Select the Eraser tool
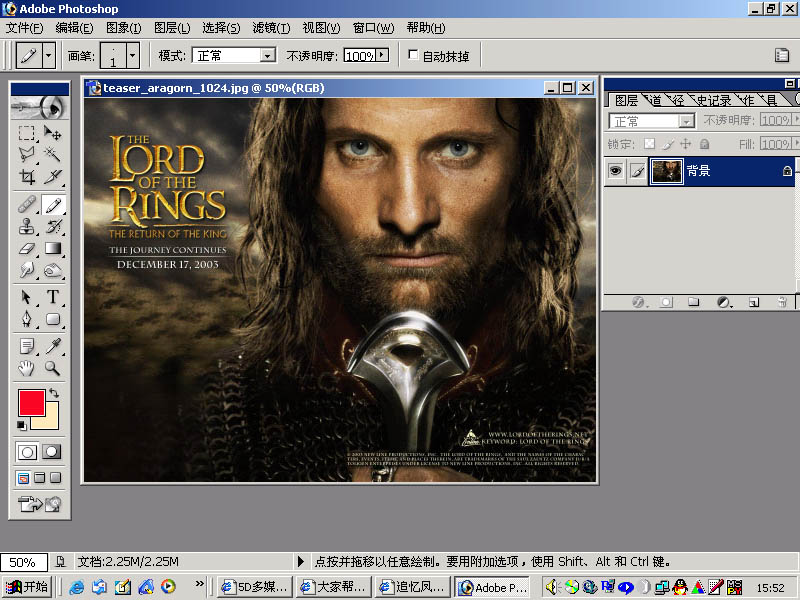Image resolution: width=800 pixels, height=600 pixels. click(27, 248)
